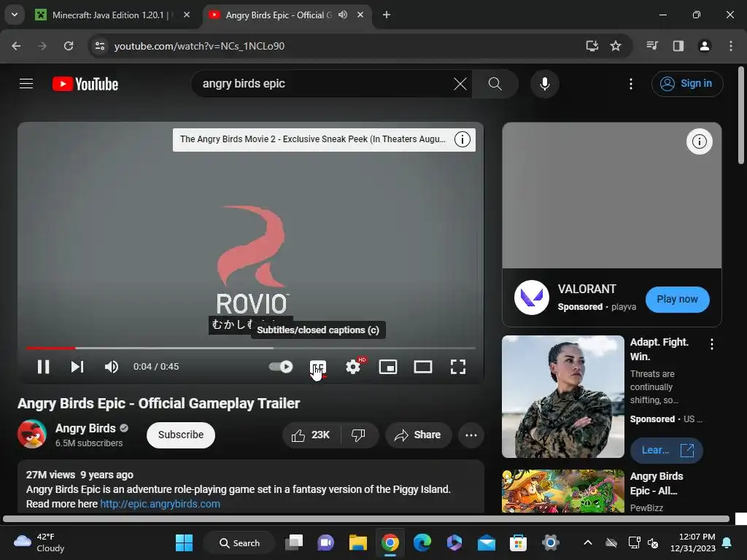Like the video with 23K likes
747x560 pixels.
pos(311,435)
